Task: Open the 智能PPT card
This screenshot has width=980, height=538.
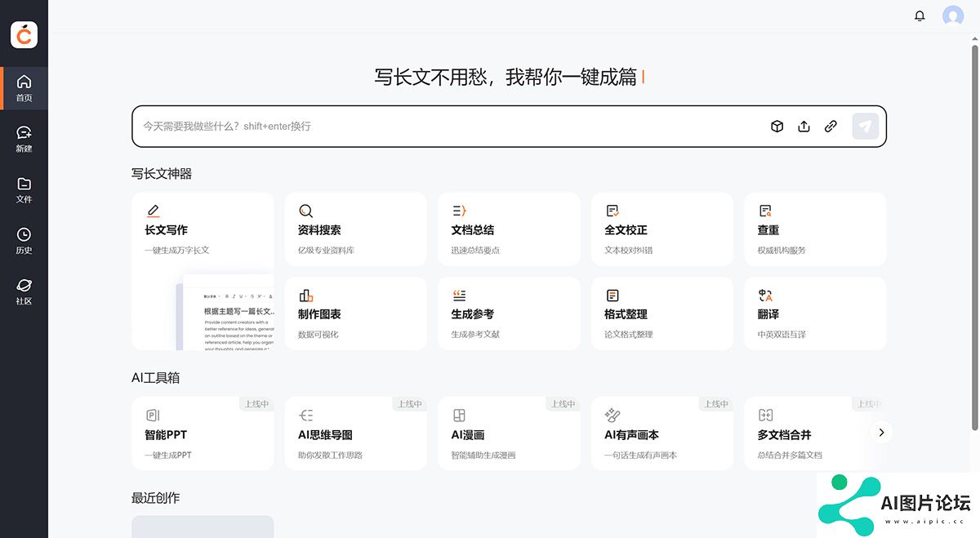Action: [x=203, y=434]
